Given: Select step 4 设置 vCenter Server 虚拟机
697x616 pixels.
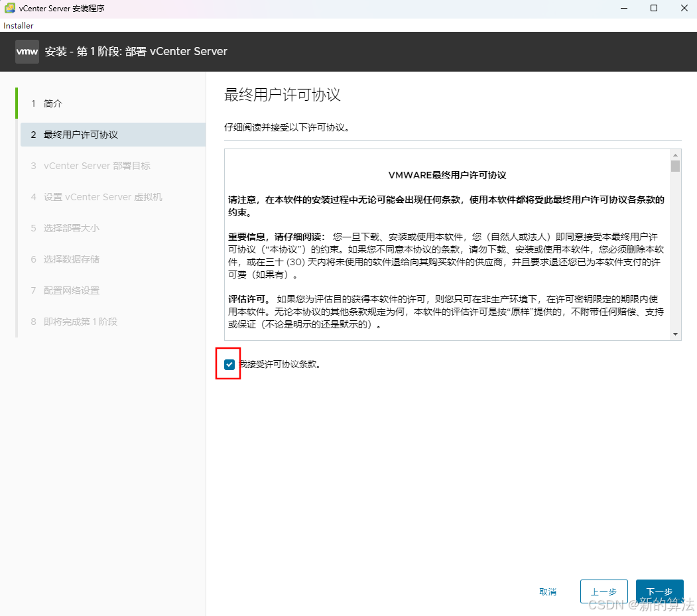Looking at the screenshot, I should click(x=113, y=197).
